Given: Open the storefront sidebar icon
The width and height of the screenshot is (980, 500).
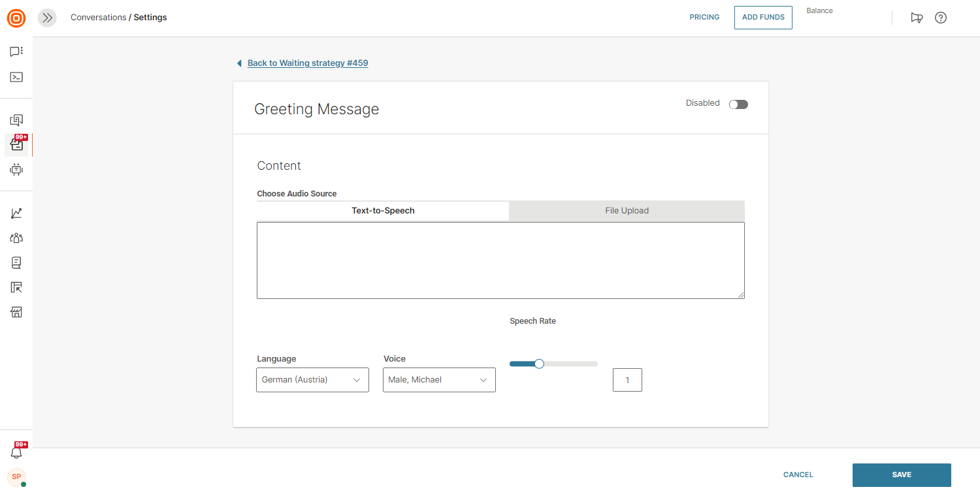Looking at the screenshot, I should (x=16, y=312).
